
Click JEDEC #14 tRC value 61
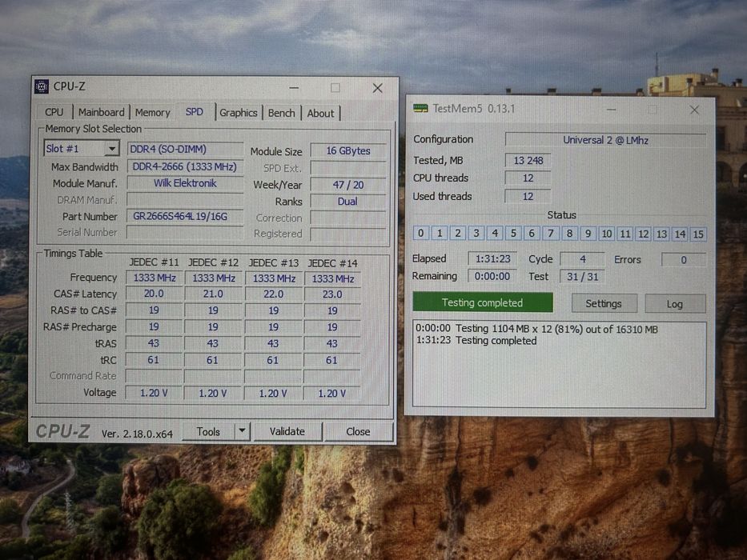(x=332, y=361)
